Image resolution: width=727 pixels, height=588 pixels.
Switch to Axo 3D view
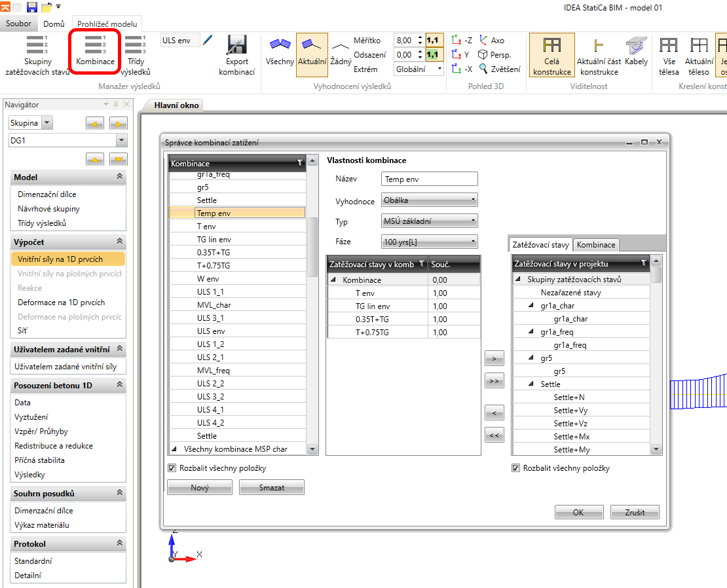pyautogui.click(x=492, y=40)
